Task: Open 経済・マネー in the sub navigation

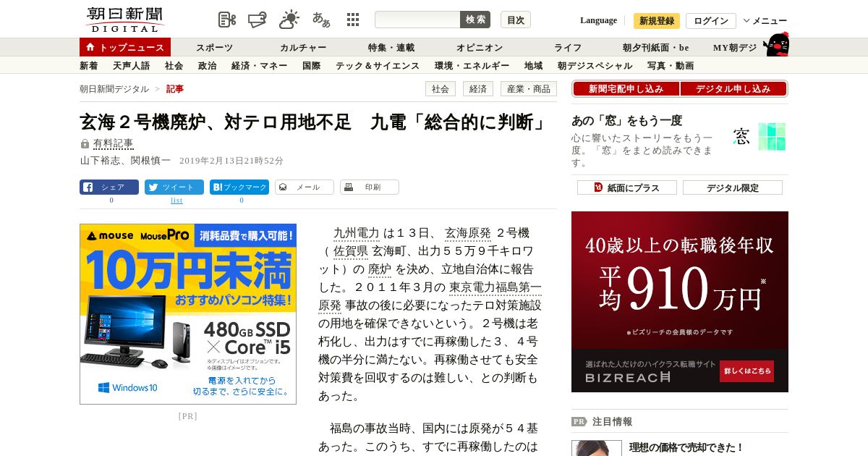Action: click(x=260, y=66)
